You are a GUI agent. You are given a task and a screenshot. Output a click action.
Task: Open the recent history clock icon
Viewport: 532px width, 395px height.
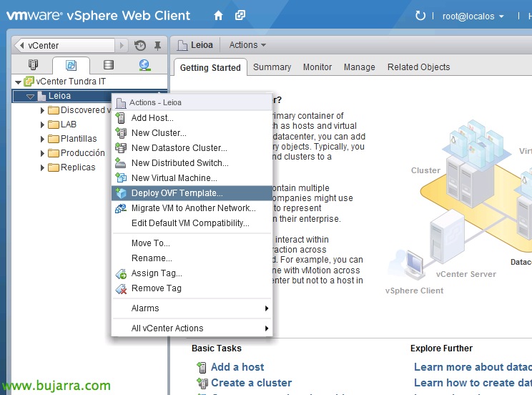click(x=139, y=45)
